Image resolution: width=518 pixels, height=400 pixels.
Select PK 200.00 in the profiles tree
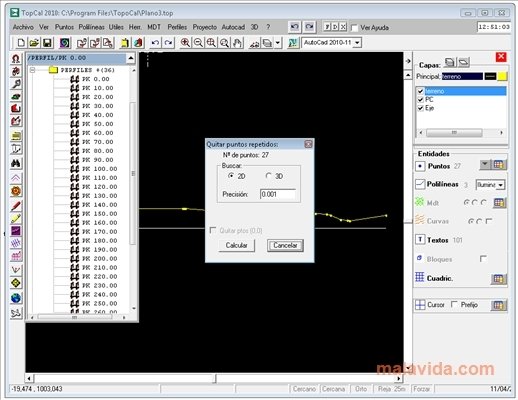coord(100,258)
